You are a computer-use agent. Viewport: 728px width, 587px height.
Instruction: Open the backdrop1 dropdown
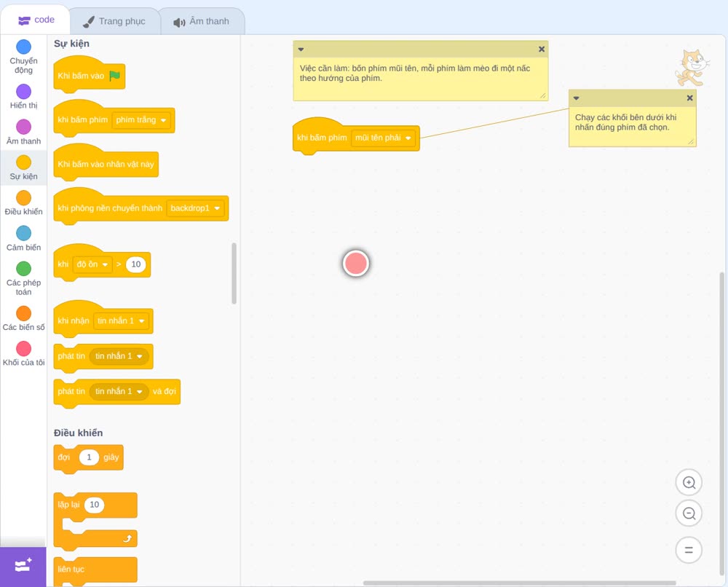point(195,208)
